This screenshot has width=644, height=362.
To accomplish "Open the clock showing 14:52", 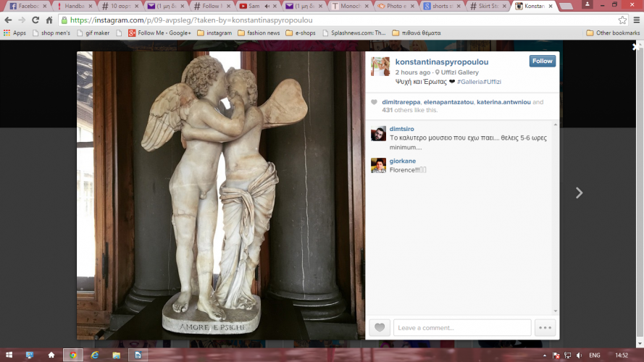I will (x=622, y=355).
